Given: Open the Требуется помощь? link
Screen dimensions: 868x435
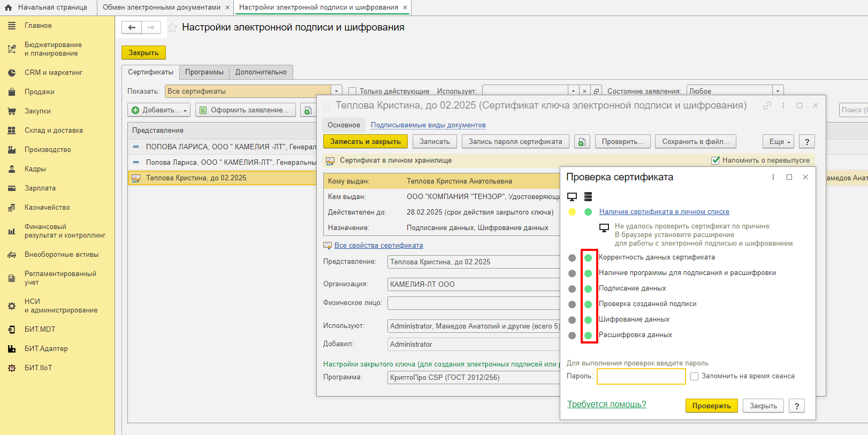Looking at the screenshot, I should coord(606,405).
